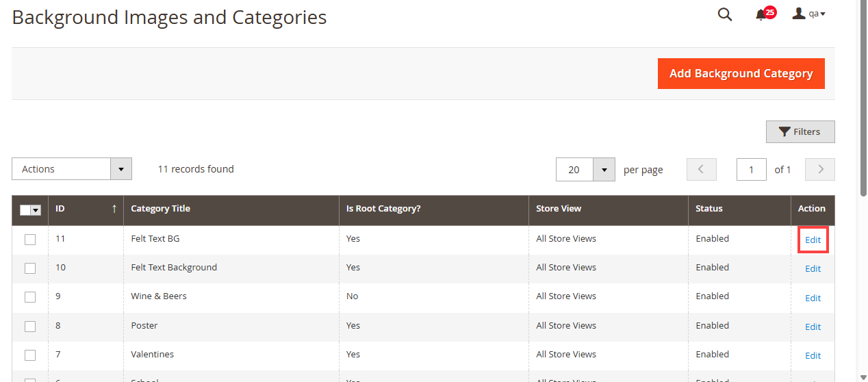The height and width of the screenshot is (382, 868).
Task: Click Add Background Category button
Action: coord(741,73)
